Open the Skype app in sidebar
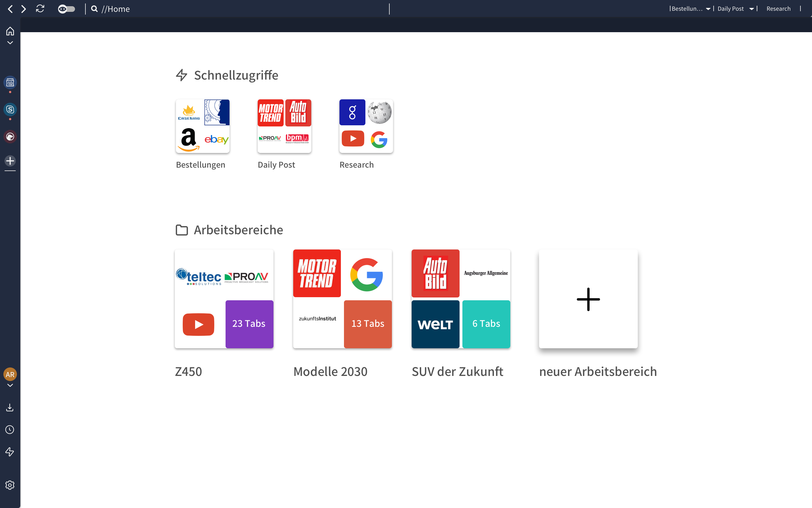This screenshot has width=812, height=508. pyautogui.click(x=10, y=110)
